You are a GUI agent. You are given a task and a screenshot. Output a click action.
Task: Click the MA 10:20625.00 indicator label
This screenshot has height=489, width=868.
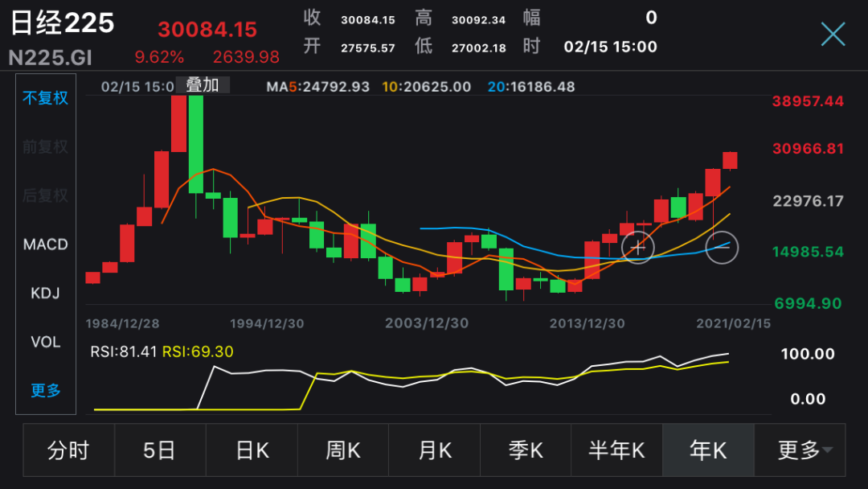tap(426, 87)
